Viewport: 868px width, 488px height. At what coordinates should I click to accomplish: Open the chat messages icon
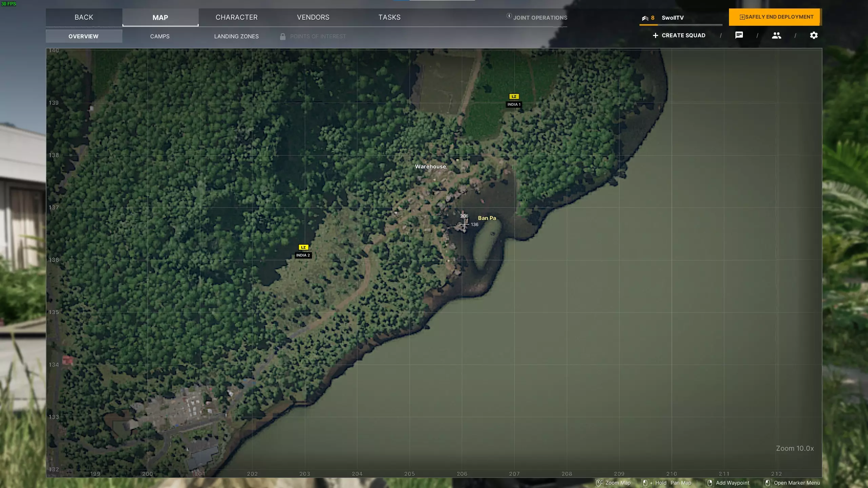pyautogui.click(x=739, y=35)
